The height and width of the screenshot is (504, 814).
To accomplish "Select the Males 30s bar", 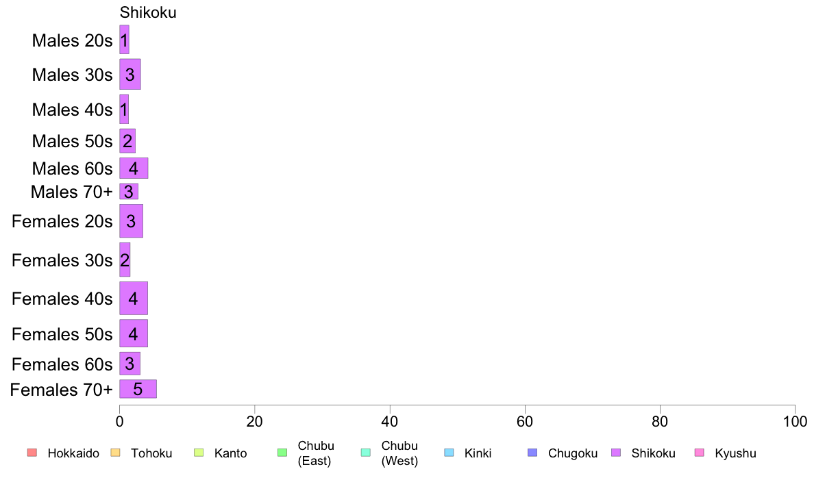I will [130, 74].
